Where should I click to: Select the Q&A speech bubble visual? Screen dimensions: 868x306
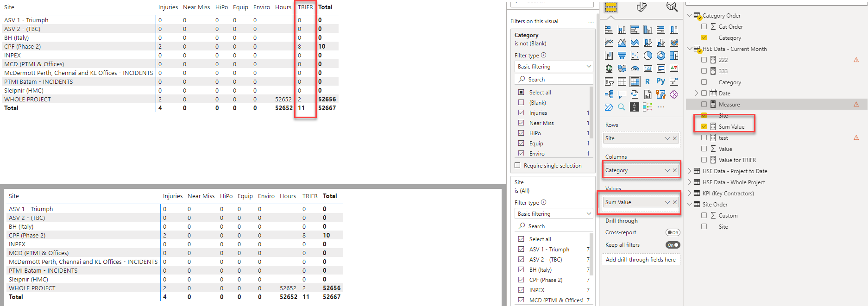click(622, 94)
